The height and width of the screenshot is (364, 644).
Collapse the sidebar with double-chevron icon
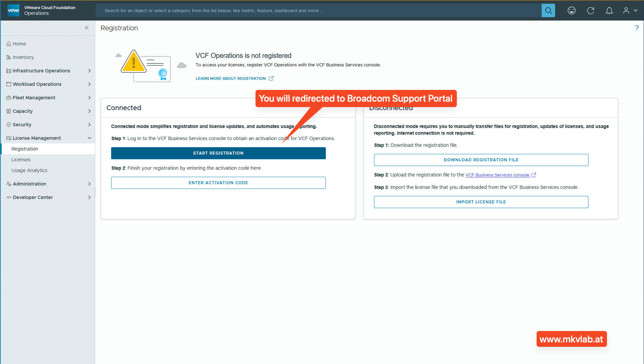pos(87,28)
